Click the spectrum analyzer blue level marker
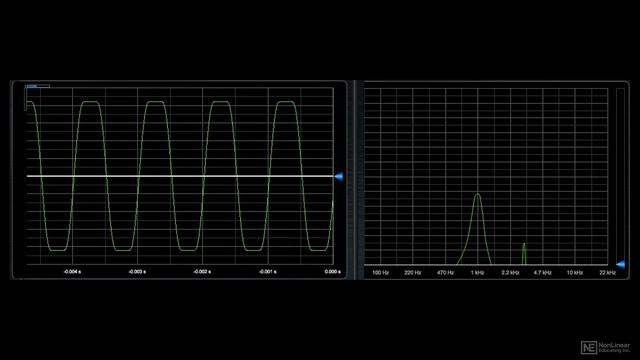This screenshot has height=360, width=640. [x=620, y=264]
